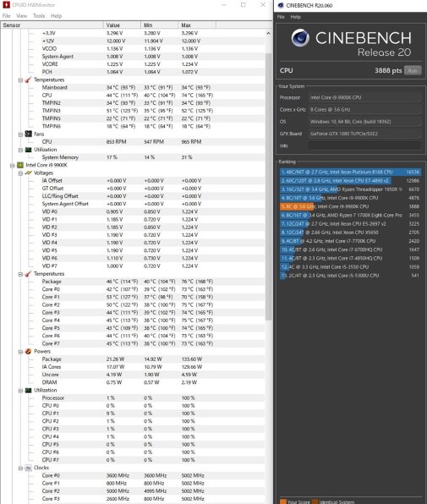Image resolution: width=427 pixels, height=504 pixels.
Task: Click the Run button for CPU test
Action: click(413, 70)
